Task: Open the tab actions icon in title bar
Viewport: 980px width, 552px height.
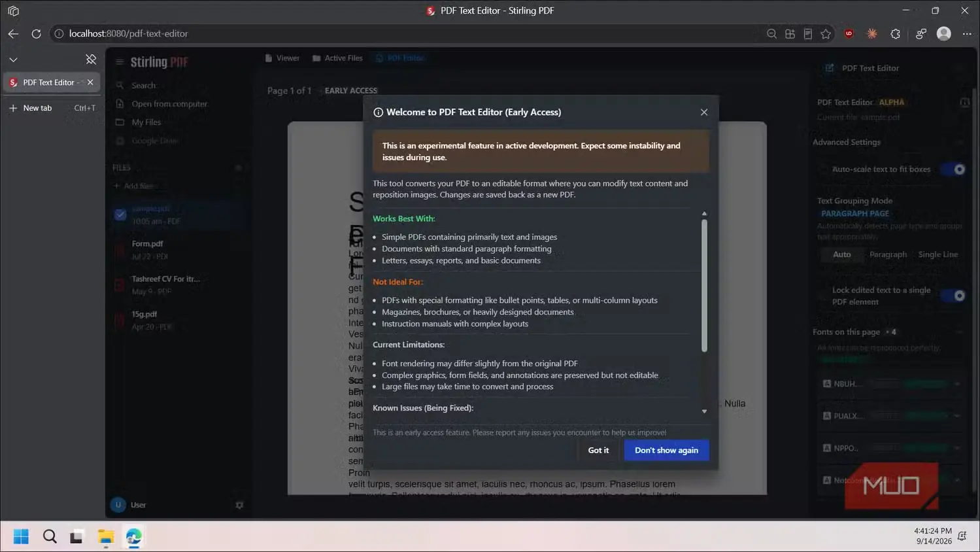Action: (x=13, y=10)
